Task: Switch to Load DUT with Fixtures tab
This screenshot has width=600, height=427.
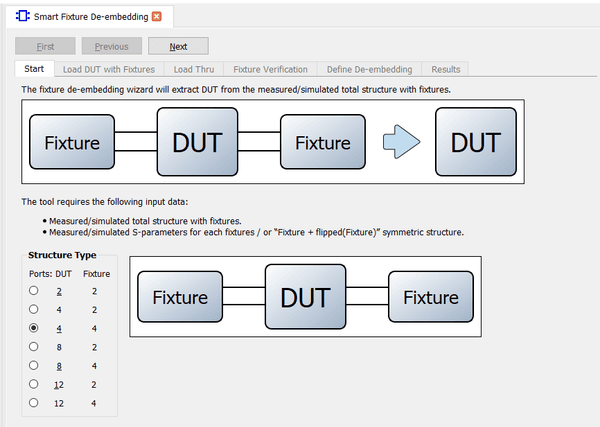Action: pos(108,69)
